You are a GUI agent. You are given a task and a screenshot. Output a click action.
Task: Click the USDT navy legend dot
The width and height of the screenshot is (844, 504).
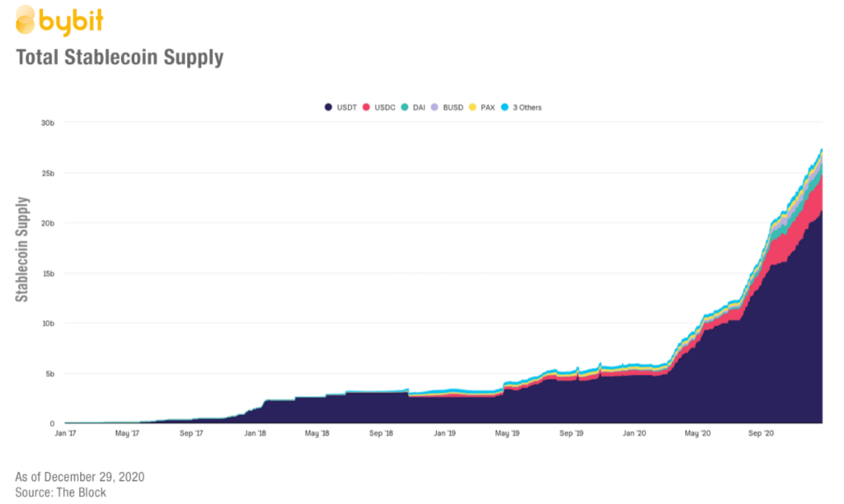point(328,107)
